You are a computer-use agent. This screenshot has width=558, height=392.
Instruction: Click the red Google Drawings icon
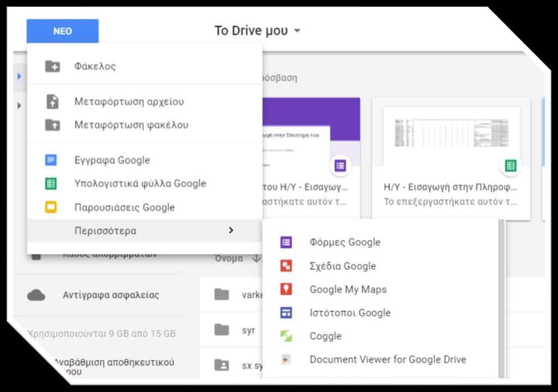click(286, 266)
